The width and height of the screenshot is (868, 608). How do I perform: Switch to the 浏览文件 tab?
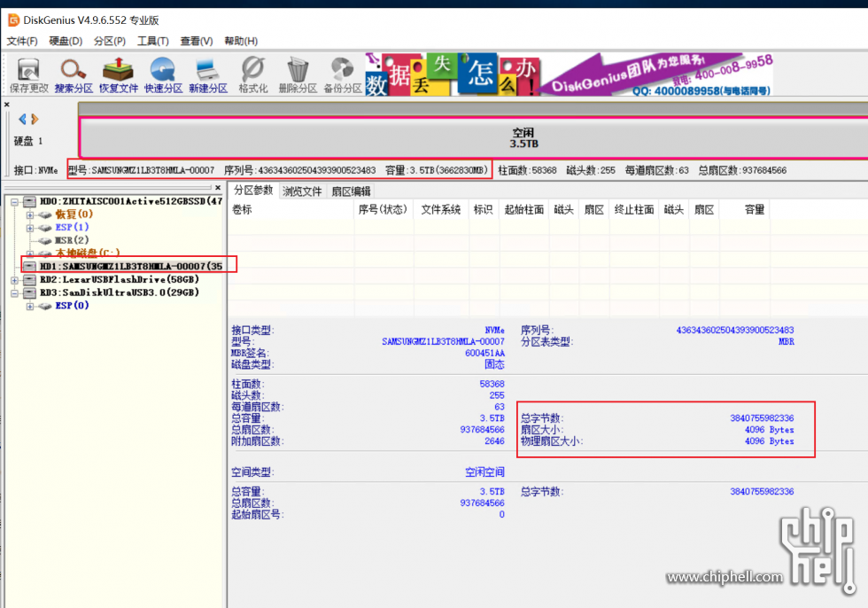(x=302, y=191)
